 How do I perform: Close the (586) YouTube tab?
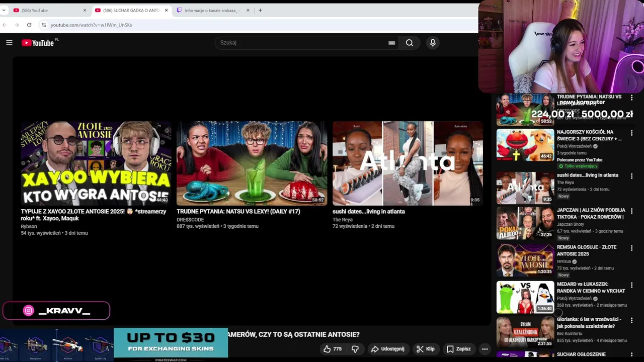pyautogui.click(x=85, y=10)
